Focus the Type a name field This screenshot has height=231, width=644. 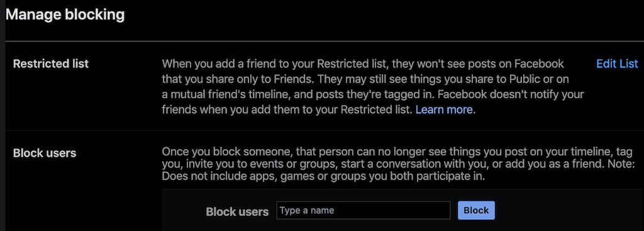coord(363,210)
